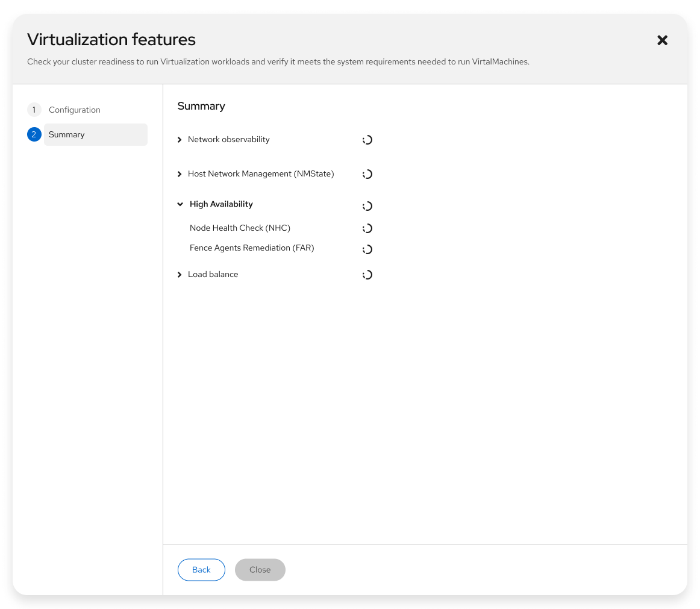This screenshot has width=700, height=609.
Task: Go to the Configuration wizard step
Action: point(75,110)
